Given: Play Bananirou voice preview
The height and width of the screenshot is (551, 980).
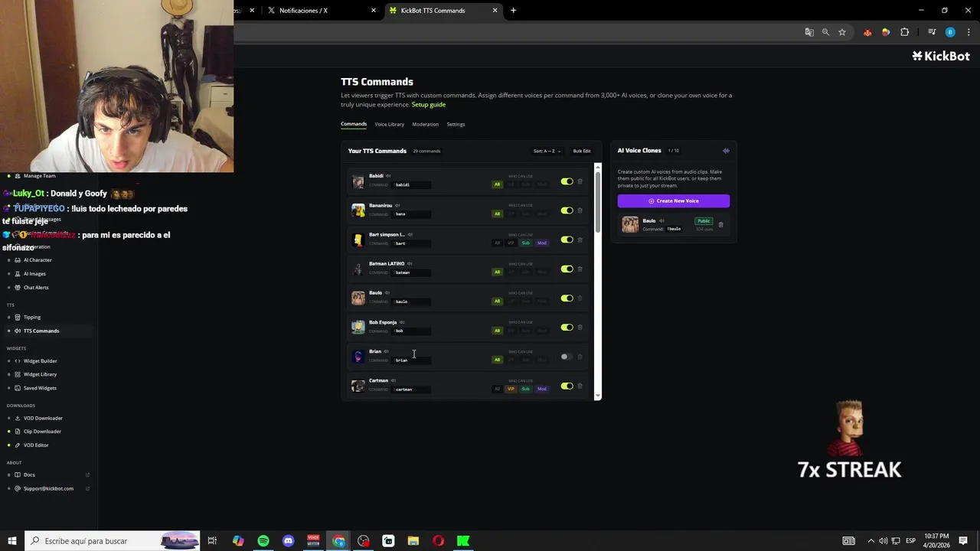Looking at the screenshot, I should click(397, 205).
